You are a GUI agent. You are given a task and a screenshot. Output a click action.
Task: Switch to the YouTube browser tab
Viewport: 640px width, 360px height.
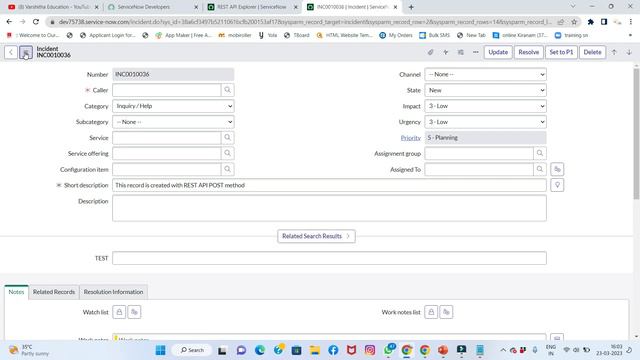tap(53, 7)
